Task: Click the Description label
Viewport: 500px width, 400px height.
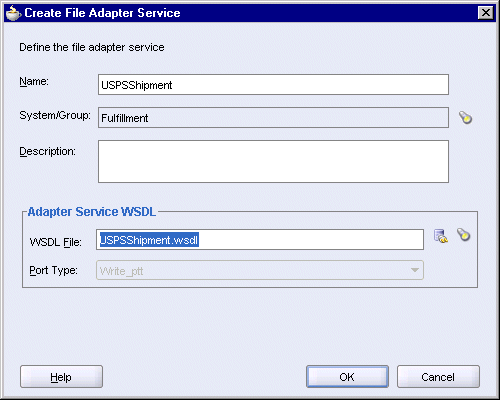Action: [x=48, y=151]
